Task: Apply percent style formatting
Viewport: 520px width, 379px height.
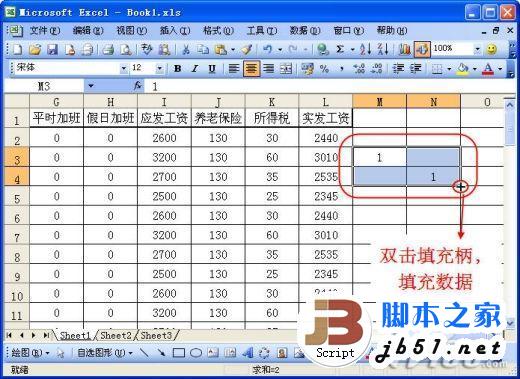Action: pyautogui.click(x=324, y=69)
